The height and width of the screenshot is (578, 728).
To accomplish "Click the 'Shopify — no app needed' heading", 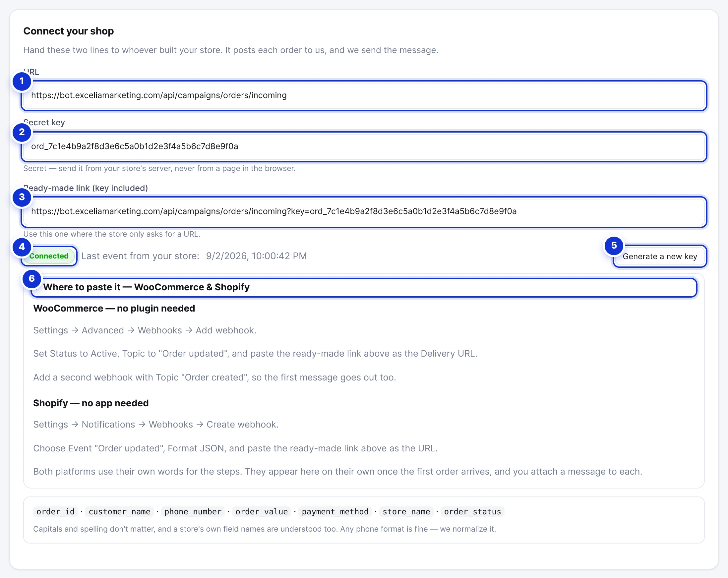I will point(91,403).
